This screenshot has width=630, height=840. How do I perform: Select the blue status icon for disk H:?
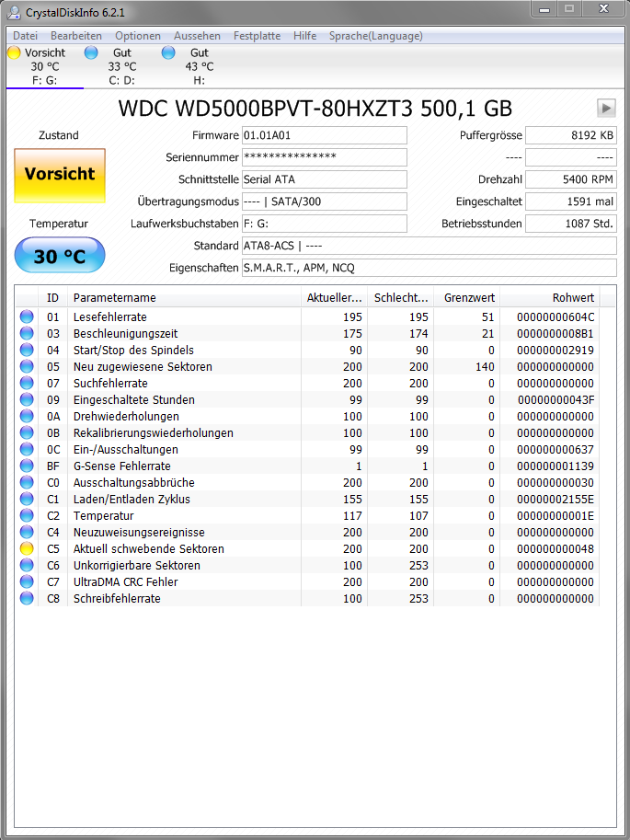pos(168,52)
